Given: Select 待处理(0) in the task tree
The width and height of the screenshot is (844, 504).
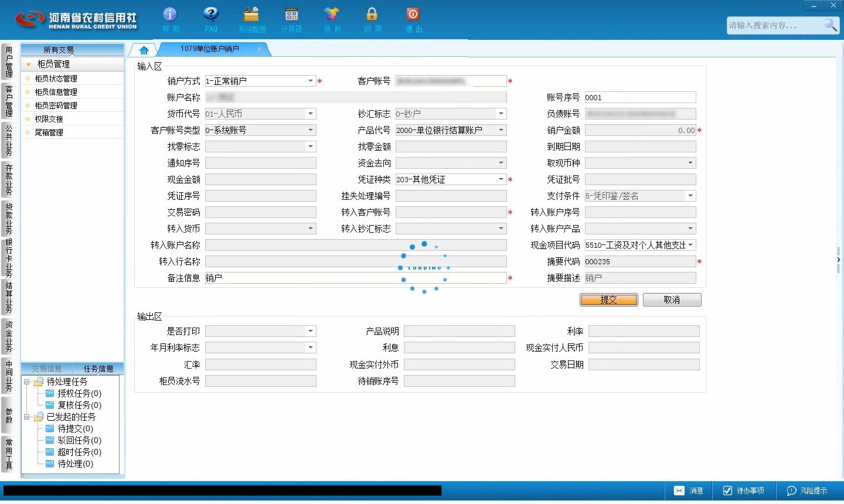Looking at the screenshot, I should [x=75, y=464].
